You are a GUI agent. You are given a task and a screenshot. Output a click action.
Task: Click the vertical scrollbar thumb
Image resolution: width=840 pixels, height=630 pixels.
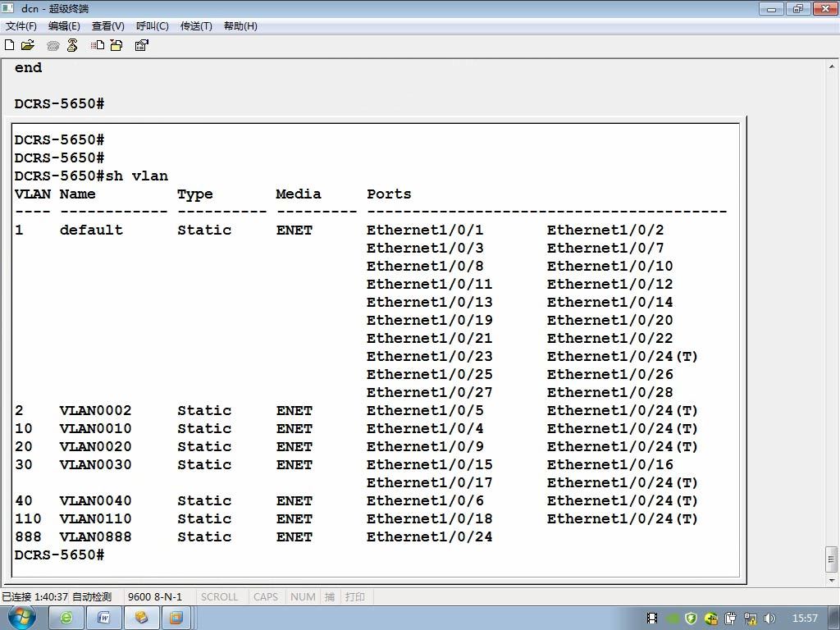click(x=832, y=559)
